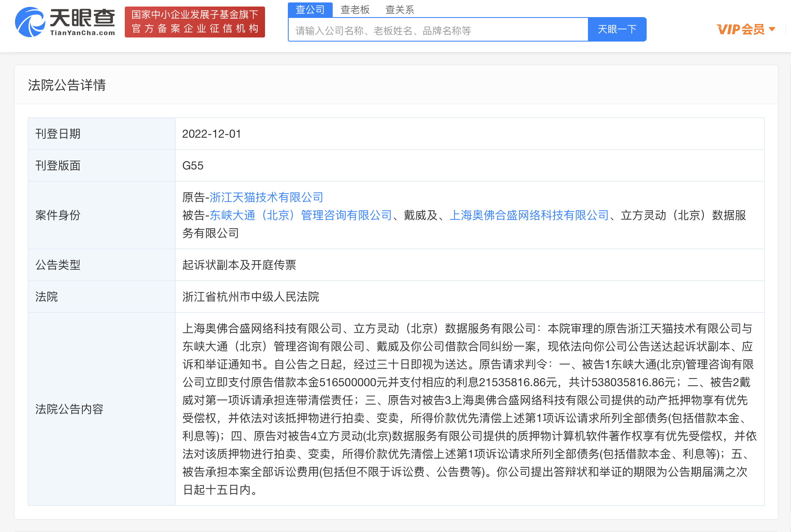Expand the orange triangle next to VIP会员
This screenshot has height=532, width=791.
point(772,29)
